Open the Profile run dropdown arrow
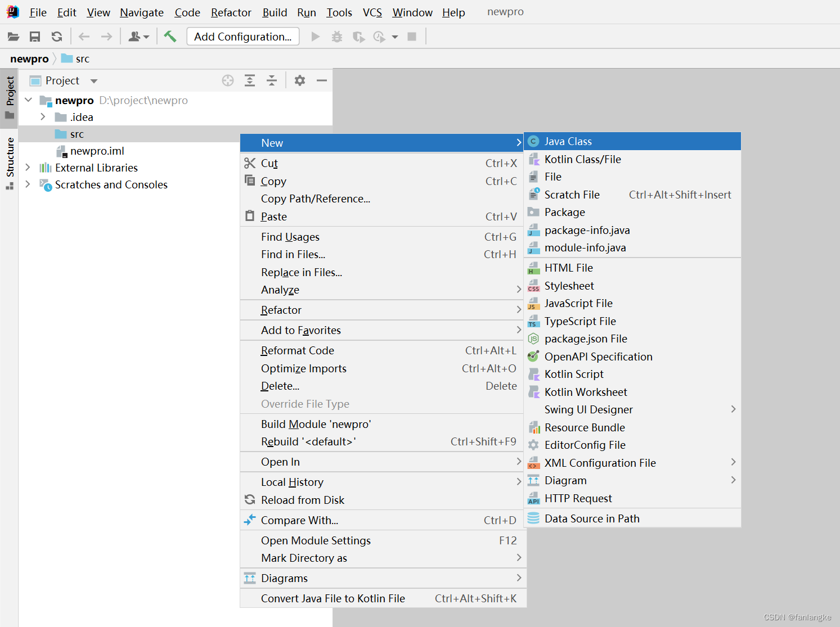Screen dimensions: 840x627 [395, 37]
